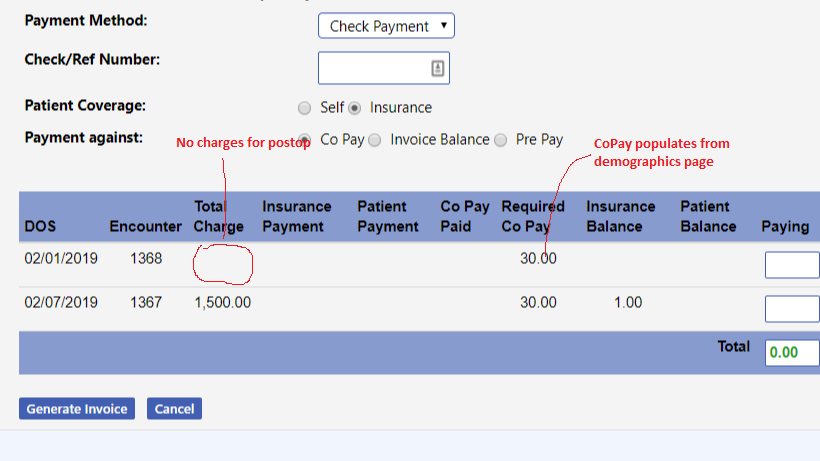Click Required Co Pay 30.00 for 1368
The height and width of the screenshot is (461, 820).
coord(538,258)
